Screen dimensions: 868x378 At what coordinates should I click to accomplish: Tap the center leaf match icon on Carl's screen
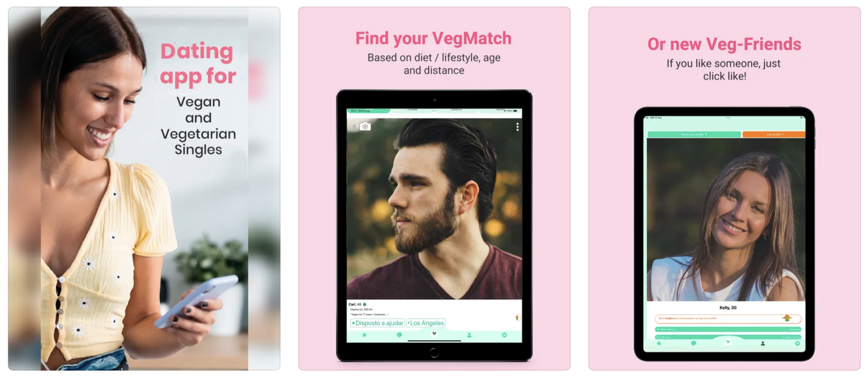click(434, 333)
